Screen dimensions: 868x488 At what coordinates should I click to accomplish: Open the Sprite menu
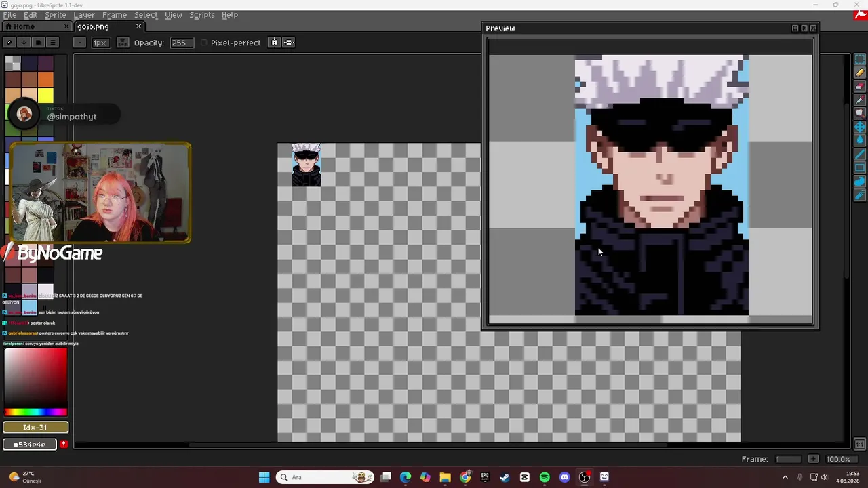coord(56,15)
